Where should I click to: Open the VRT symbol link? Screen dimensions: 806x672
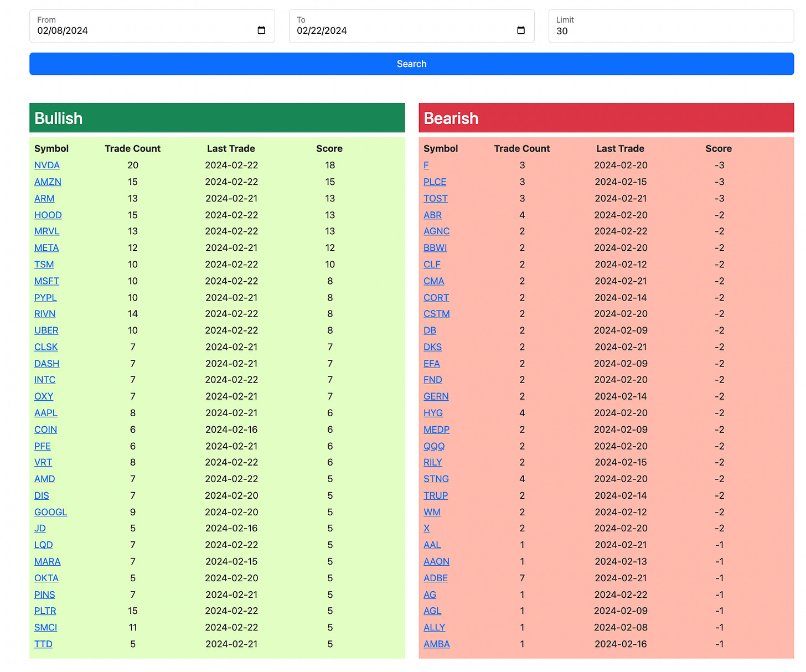tap(43, 462)
